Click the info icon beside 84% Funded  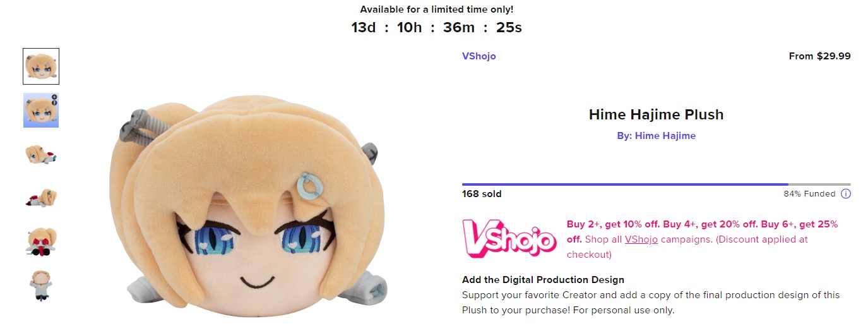[x=846, y=194]
